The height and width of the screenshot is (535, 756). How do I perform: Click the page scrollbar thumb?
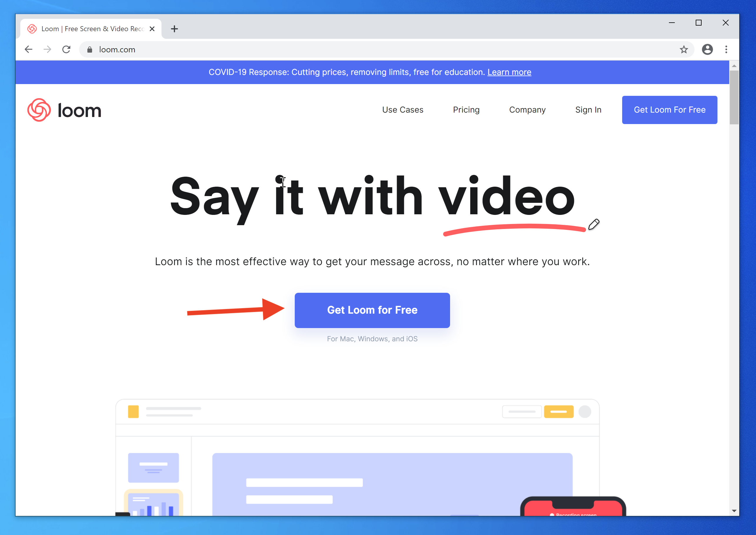734,98
